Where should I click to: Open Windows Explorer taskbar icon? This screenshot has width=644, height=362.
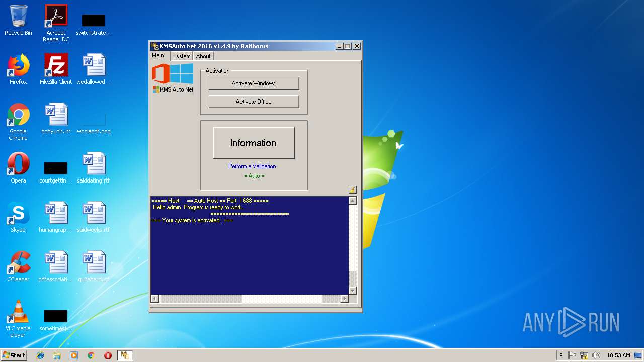(57, 355)
